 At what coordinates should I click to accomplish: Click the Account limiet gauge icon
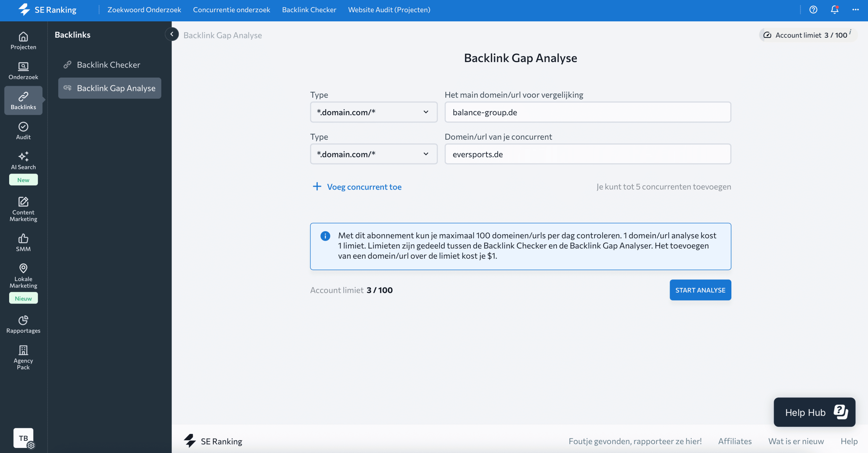pos(767,35)
